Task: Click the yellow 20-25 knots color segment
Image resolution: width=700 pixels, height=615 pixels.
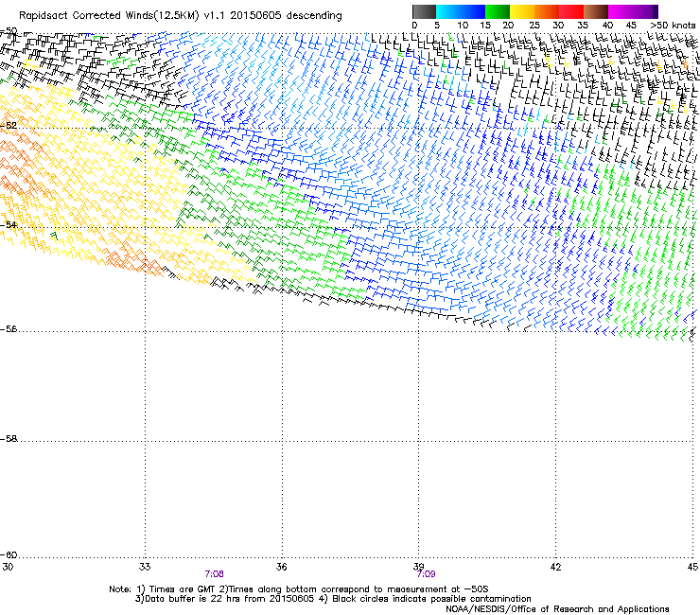Action: (522, 11)
